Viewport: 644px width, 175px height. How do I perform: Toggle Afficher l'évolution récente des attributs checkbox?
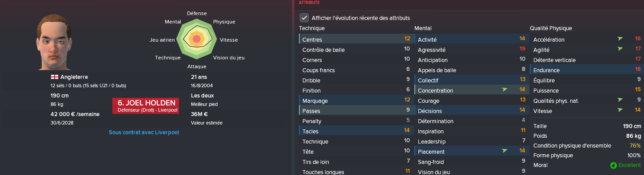tap(304, 18)
